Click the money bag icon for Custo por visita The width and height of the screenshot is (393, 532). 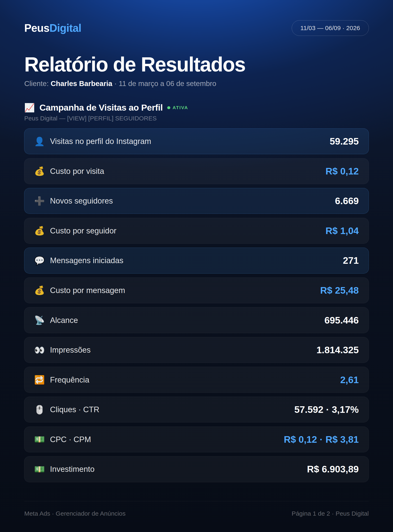pos(40,171)
